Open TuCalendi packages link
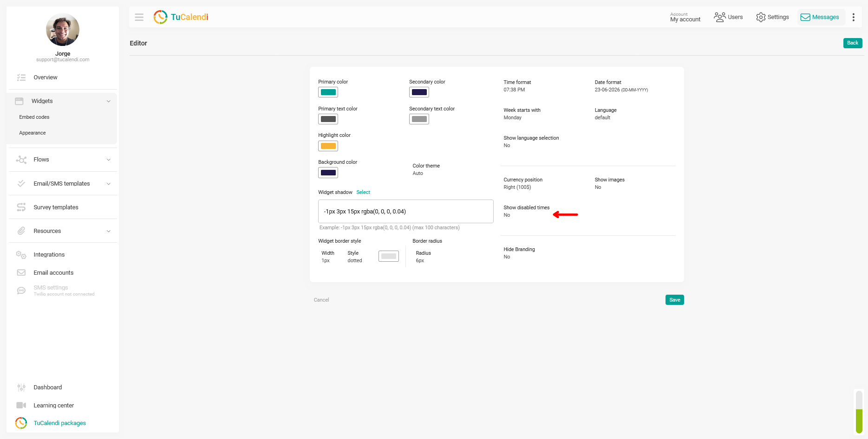868x439 pixels. point(60,423)
